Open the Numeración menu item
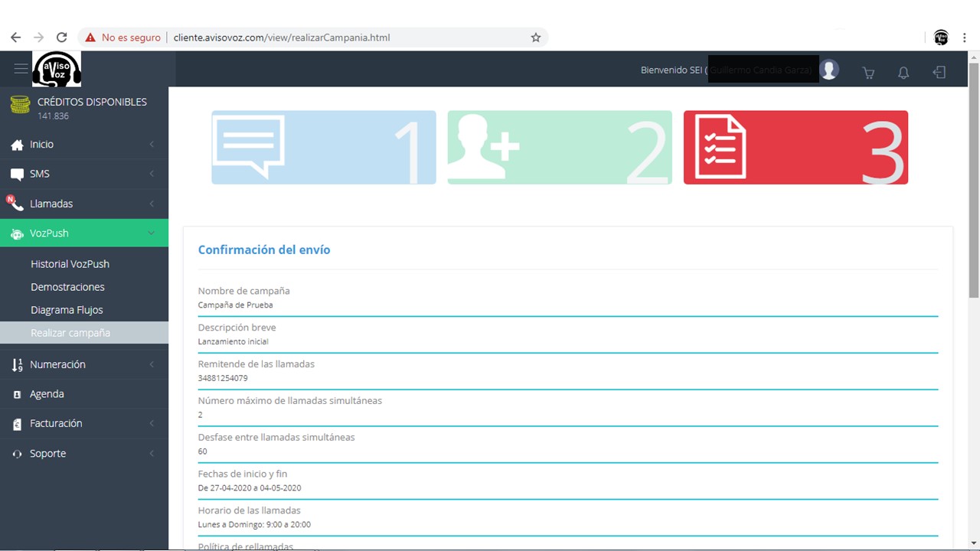 click(x=84, y=365)
